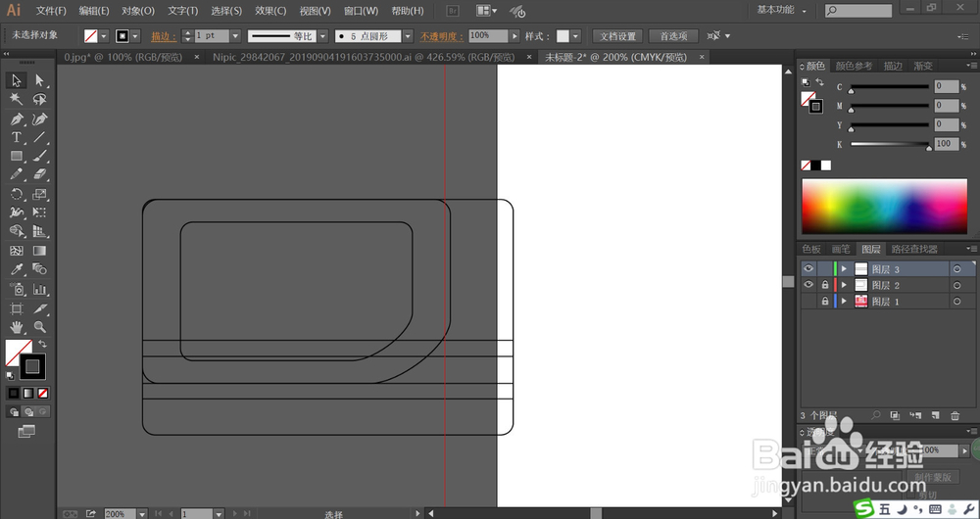Click the 描边 link in control bar

click(165, 36)
